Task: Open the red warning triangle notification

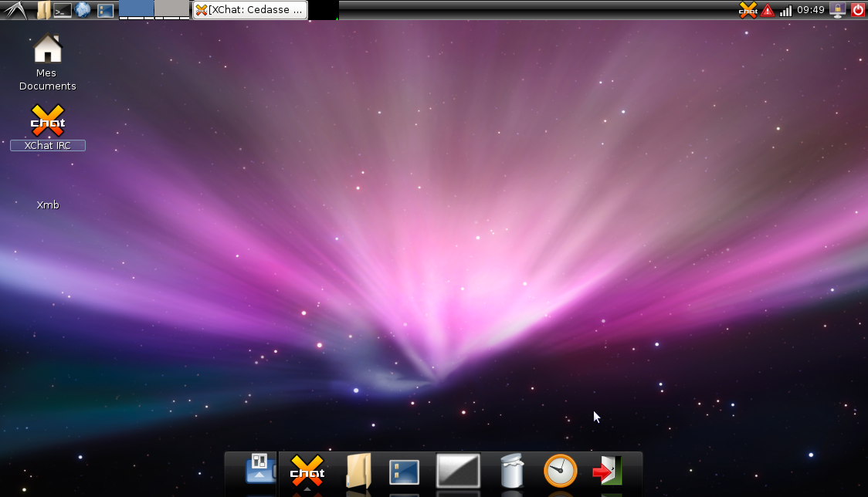Action: coord(768,10)
